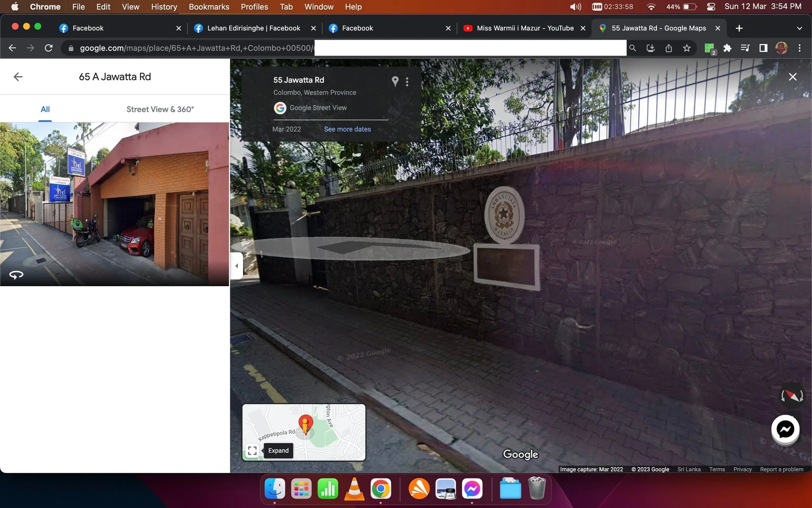The image size is (812, 508).
Task: Go back using the panel's left arrow
Action: (18, 77)
